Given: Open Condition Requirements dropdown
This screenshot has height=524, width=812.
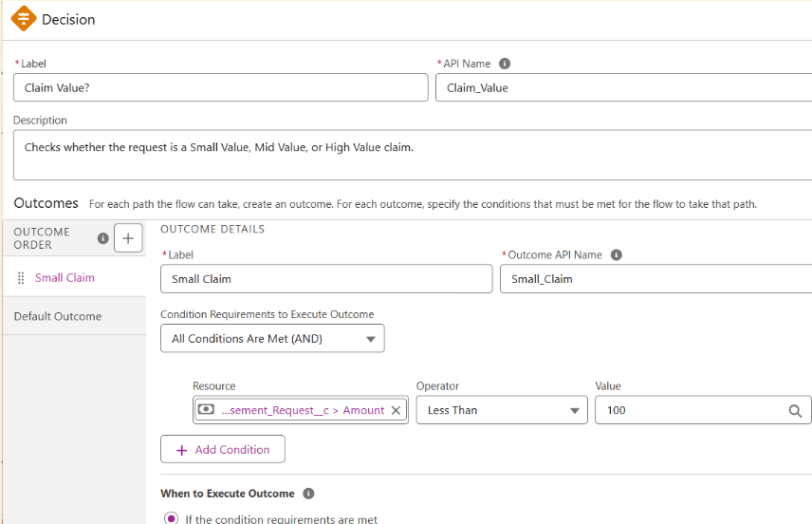Looking at the screenshot, I should (x=272, y=339).
